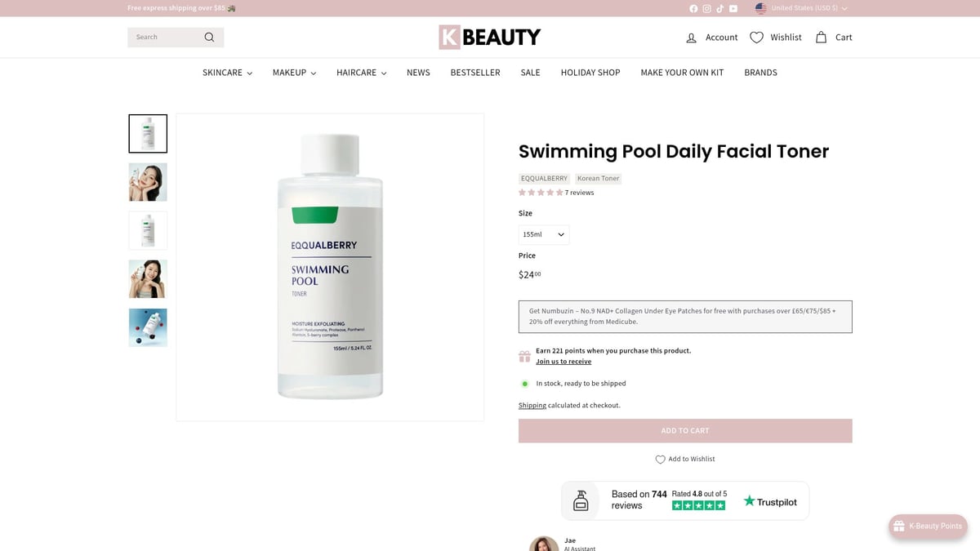Open the Wishlist heart icon in header
Image resolution: width=980 pixels, height=551 pixels.
[755, 37]
